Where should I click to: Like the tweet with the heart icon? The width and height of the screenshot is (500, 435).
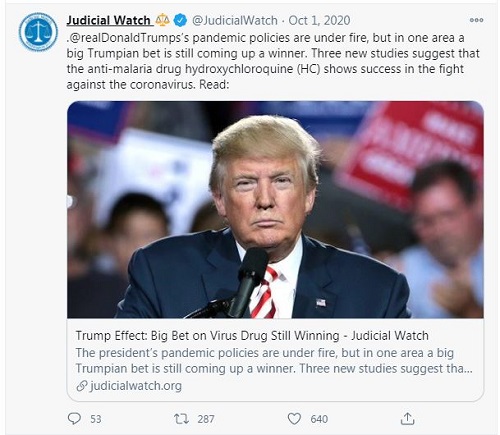(x=294, y=419)
